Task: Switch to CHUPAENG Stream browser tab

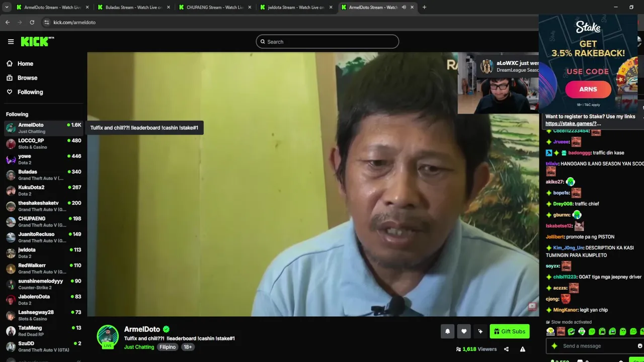Action: pos(215,8)
